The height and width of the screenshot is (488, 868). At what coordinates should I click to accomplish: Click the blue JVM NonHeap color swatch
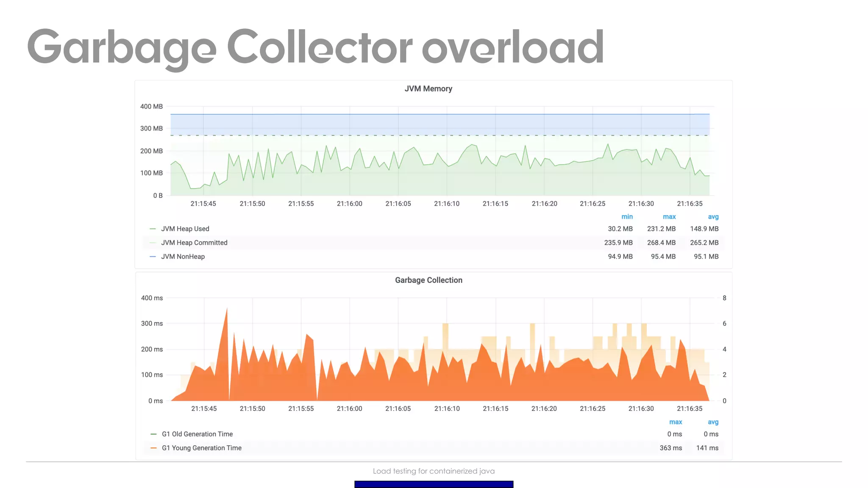click(153, 257)
